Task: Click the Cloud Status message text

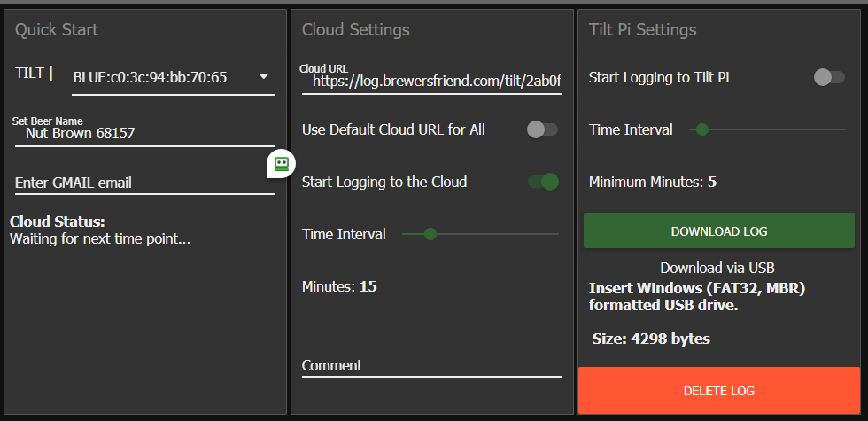Action: tap(100, 238)
